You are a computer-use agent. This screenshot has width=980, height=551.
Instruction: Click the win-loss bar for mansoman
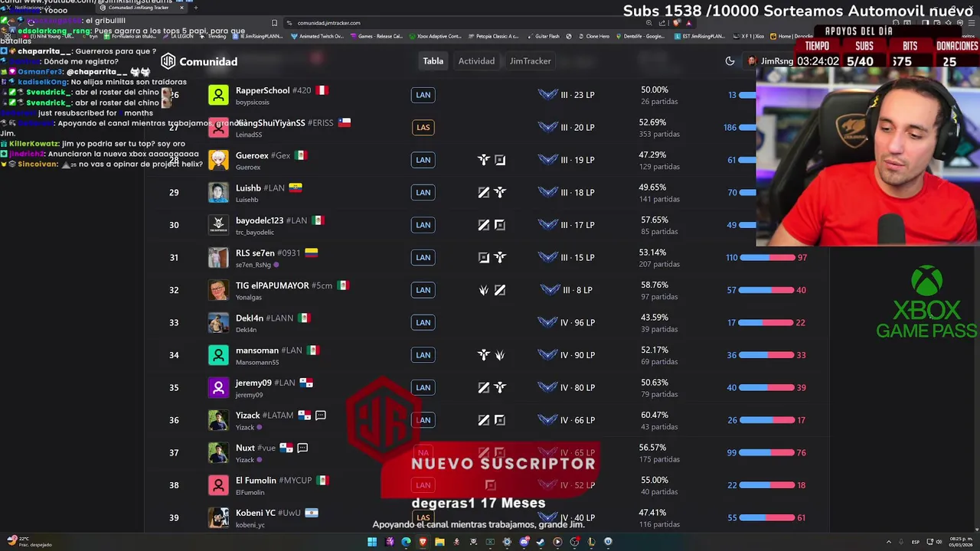click(x=767, y=355)
